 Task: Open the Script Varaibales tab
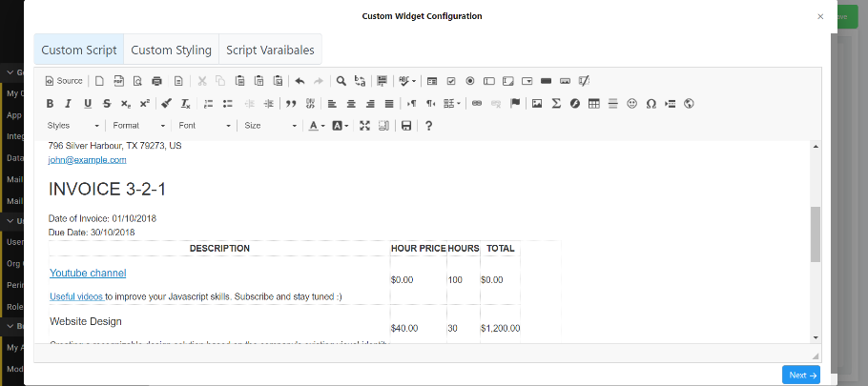tap(270, 51)
